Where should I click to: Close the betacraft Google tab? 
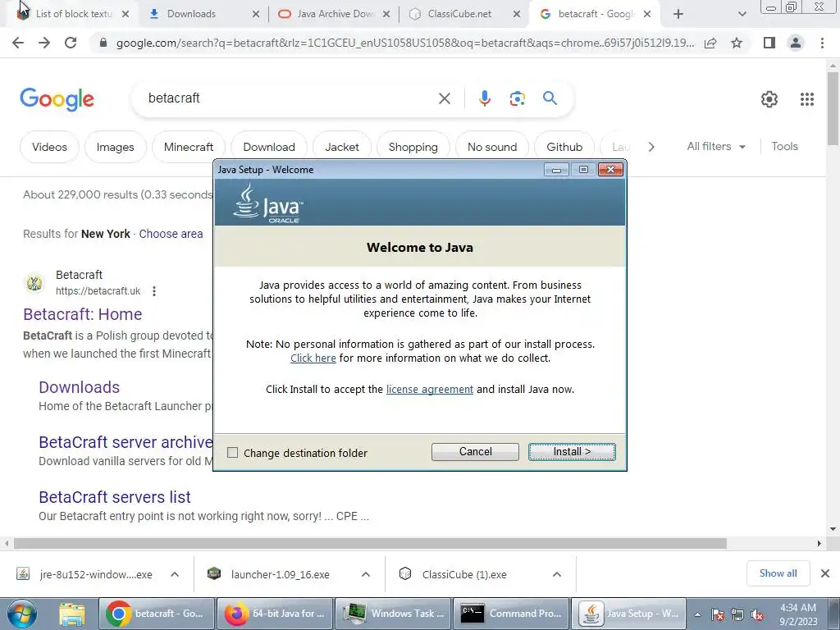coord(647,14)
